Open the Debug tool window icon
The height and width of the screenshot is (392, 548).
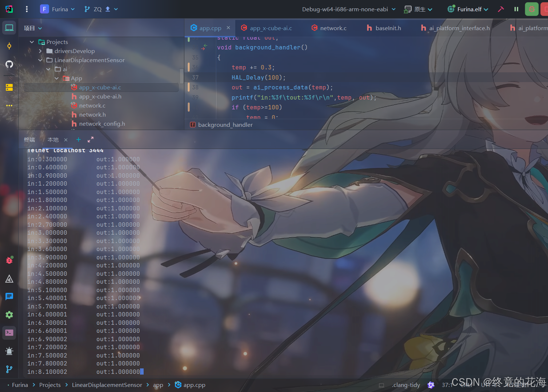(9, 260)
